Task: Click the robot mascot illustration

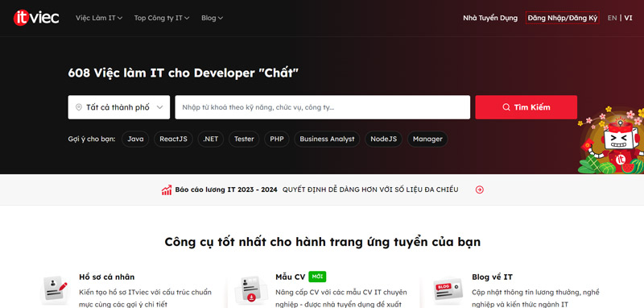Action: click(x=612, y=139)
